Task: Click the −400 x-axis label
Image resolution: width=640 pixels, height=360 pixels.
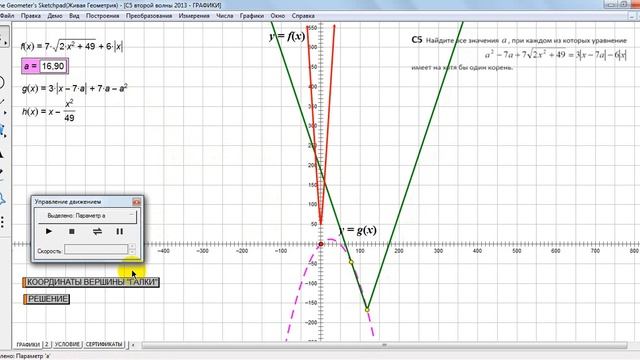Action: coord(163,251)
